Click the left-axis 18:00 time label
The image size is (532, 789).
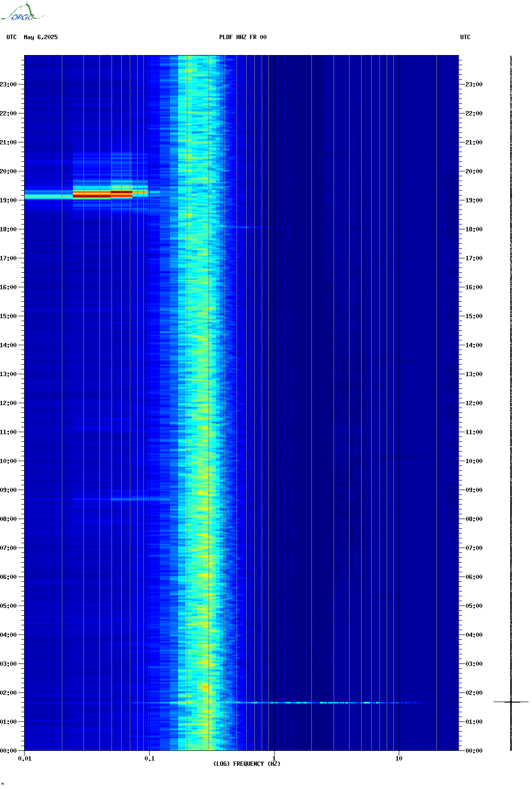8,229
